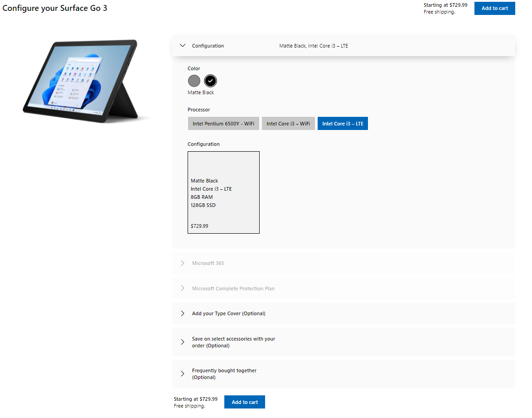The width and height of the screenshot is (532, 418).
Task: Click the 'Matte Black' label under swatches
Action: click(x=201, y=92)
